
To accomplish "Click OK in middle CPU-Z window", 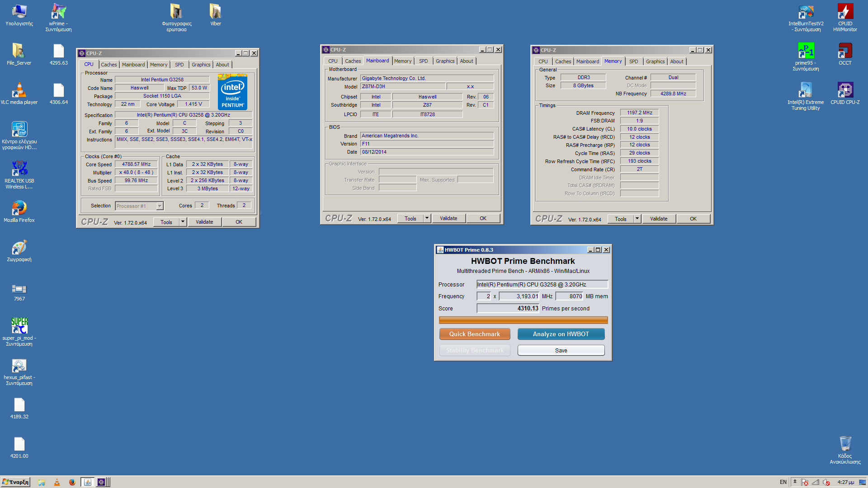I will click(x=483, y=218).
